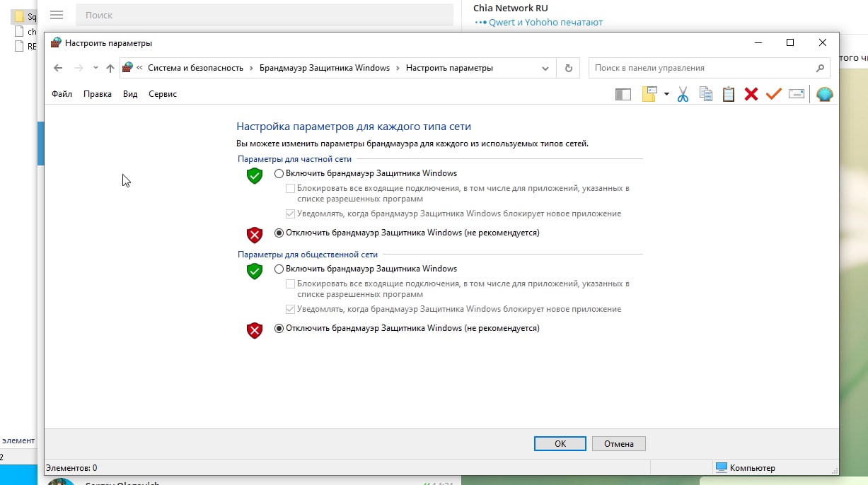Open the Вид menu

click(x=130, y=94)
